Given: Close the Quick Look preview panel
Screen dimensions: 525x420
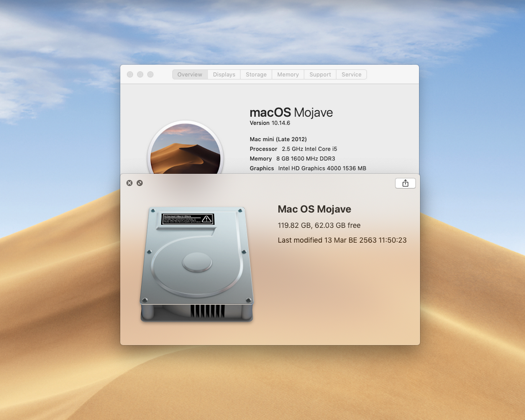Looking at the screenshot, I should click(129, 183).
